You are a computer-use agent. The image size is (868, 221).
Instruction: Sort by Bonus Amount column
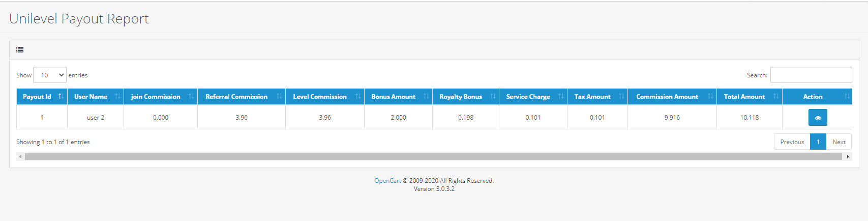398,97
